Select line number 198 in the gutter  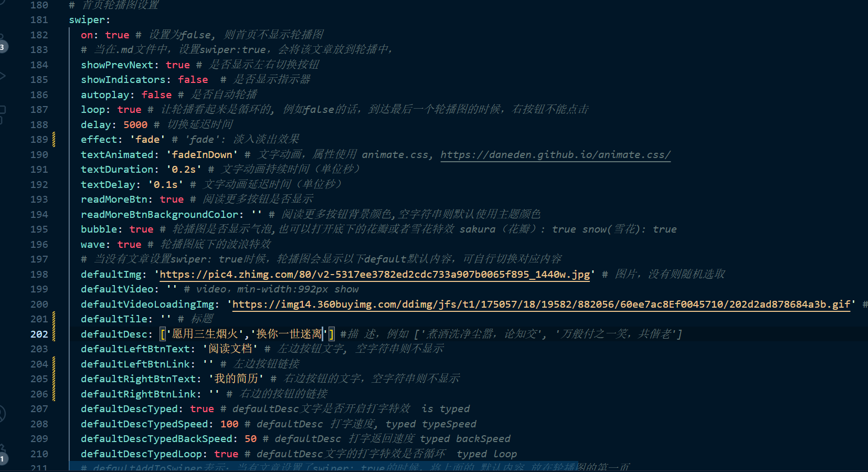coord(39,275)
